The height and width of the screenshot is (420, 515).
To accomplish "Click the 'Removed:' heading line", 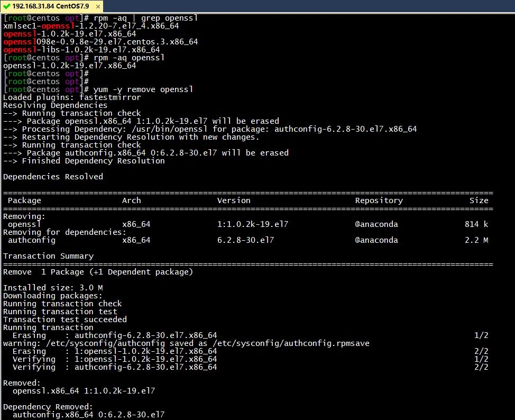I will coord(22,383).
